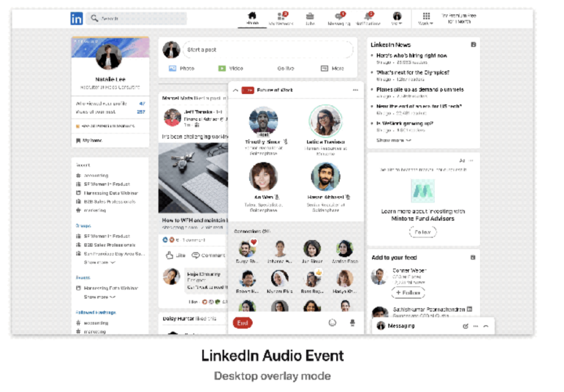This screenshot has width=564, height=392.
Task: Toggle the microphone in the audio event
Action: click(352, 323)
